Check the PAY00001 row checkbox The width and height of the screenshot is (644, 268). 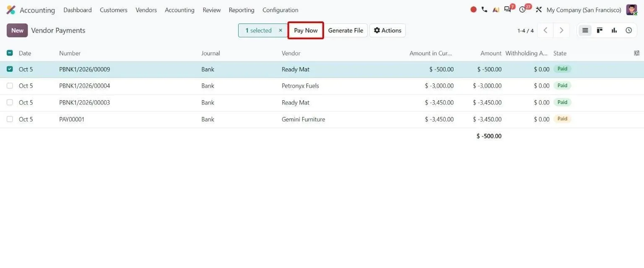(10, 119)
